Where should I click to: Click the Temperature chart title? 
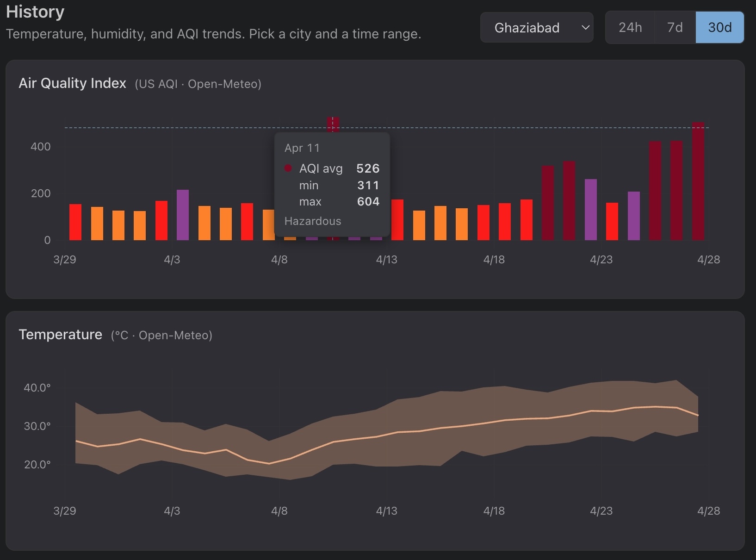61,335
